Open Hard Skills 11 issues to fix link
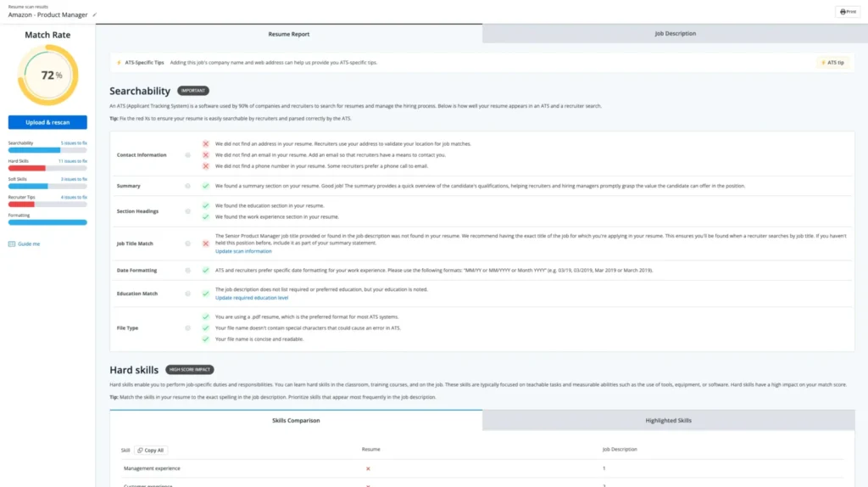This screenshot has height=487, width=868. [73, 161]
